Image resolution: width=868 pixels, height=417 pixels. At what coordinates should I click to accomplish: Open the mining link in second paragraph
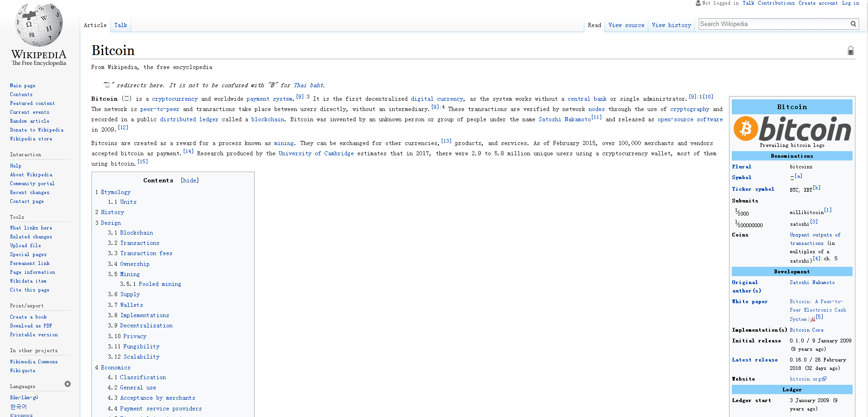pos(284,143)
